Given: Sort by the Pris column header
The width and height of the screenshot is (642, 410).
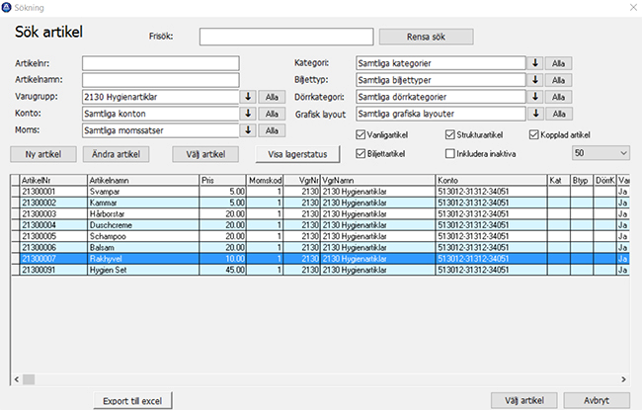Looking at the screenshot, I should [x=223, y=180].
